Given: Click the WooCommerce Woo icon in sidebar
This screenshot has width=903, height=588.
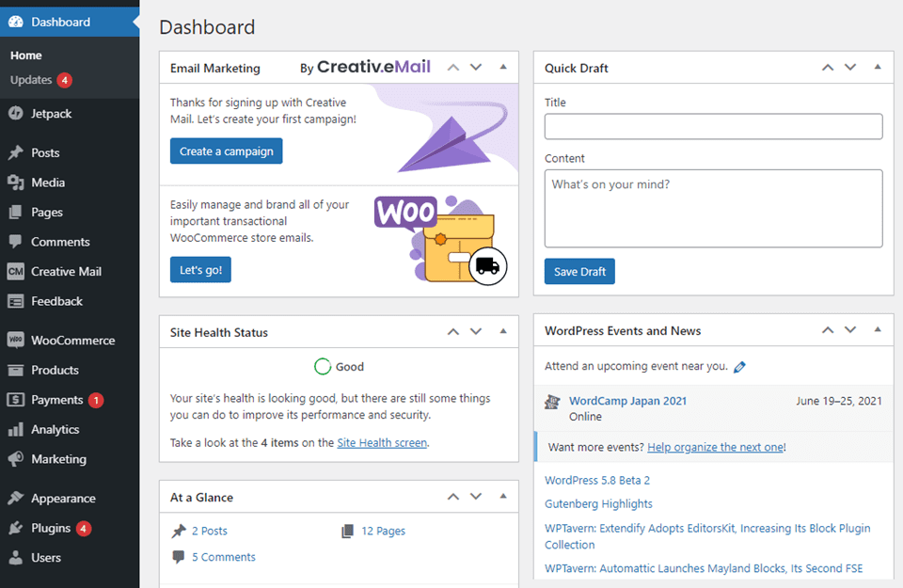Looking at the screenshot, I should pos(16,341).
